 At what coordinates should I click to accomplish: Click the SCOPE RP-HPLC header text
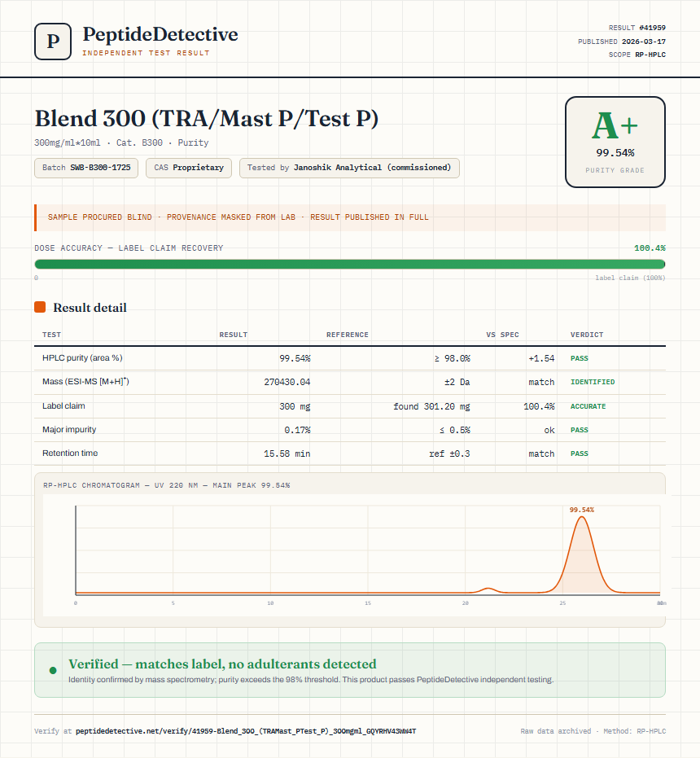(x=637, y=55)
